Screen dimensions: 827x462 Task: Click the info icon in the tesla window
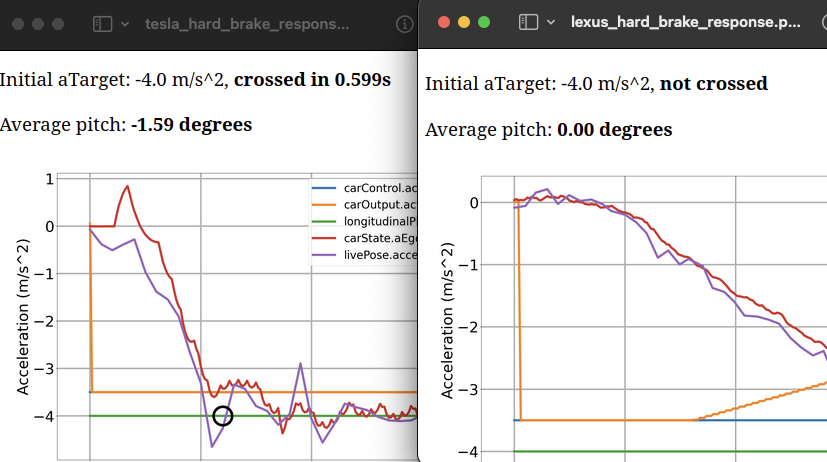tap(404, 23)
